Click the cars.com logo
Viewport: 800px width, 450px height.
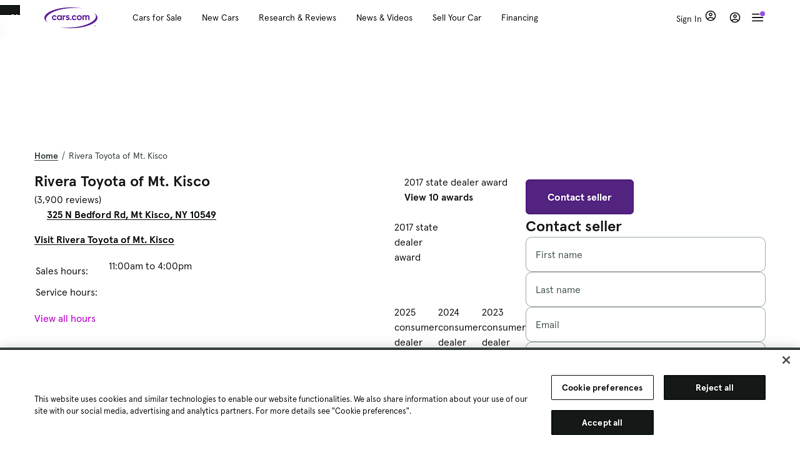click(x=70, y=17)
